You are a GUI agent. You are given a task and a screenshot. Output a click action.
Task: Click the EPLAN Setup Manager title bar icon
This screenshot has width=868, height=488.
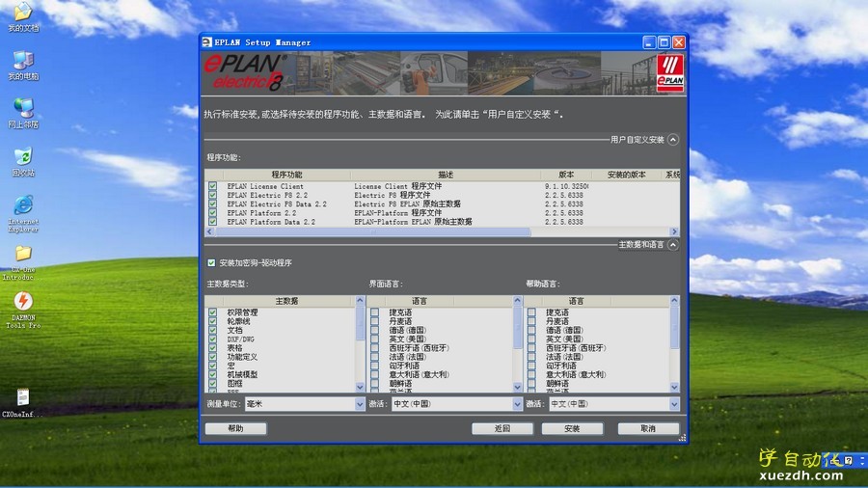coord(207,42)
